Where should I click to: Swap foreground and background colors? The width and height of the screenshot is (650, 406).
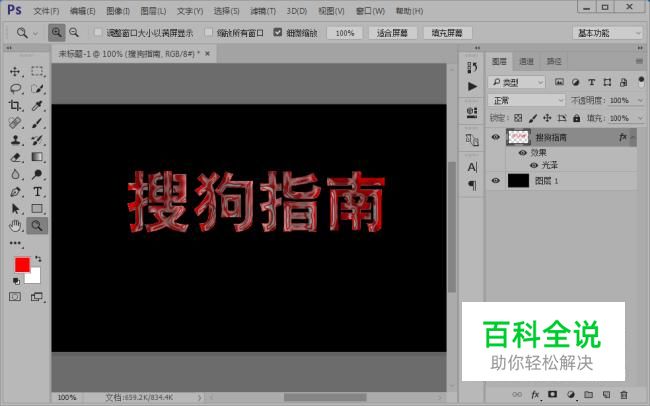[38, 259]
